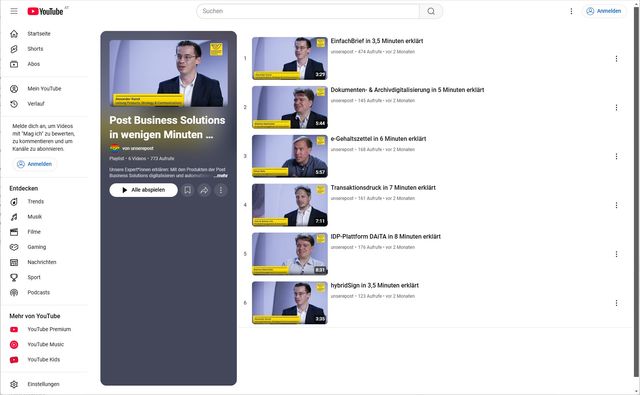Click thumbnail of Dokumenten- & Archivdigitalisierung video

click(290, 107)
